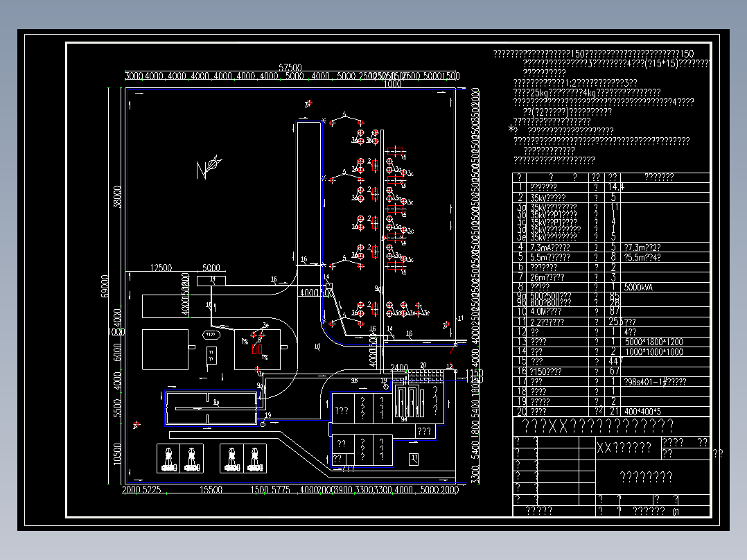This screenshot has width=747, height=560.
Task: Select the 2400 dimension near item 20
Action: (399, 367)
